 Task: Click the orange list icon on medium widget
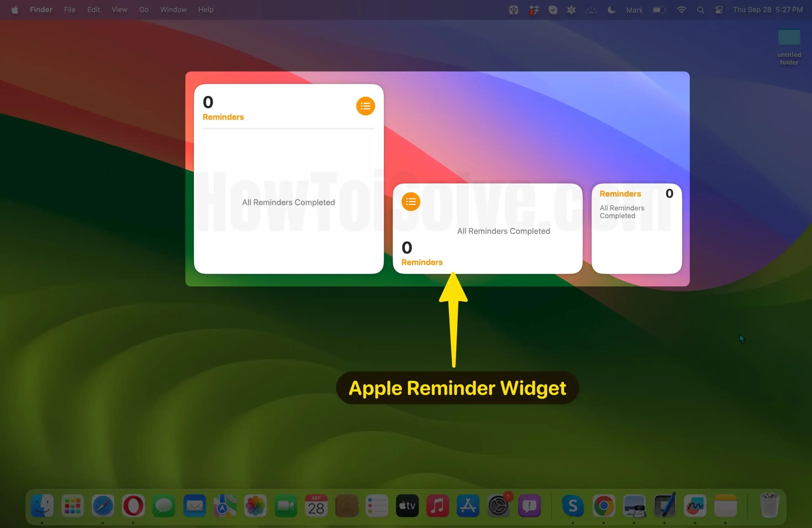pyautogui.click(x=410, y=201)
